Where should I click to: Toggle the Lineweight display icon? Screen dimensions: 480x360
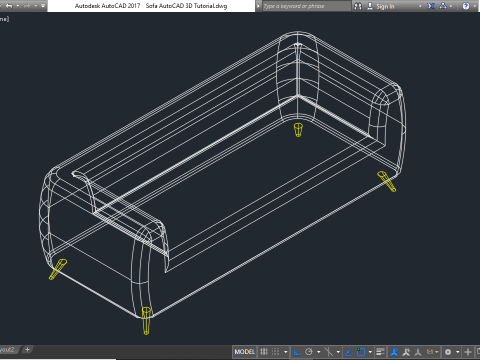tap(380, 352)
